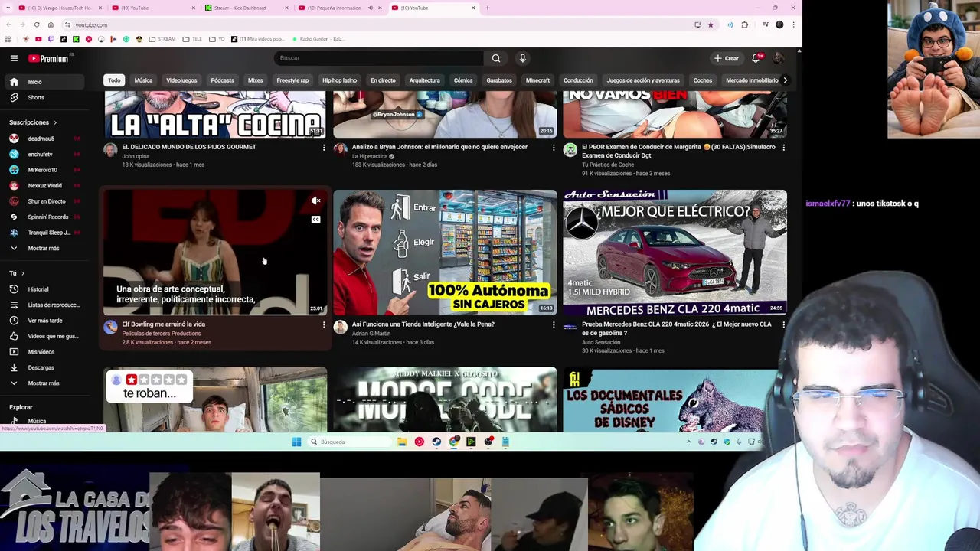Open the enchufetv subscription channel
Viewport: 980px width, 551px height.
coord(46,154)
